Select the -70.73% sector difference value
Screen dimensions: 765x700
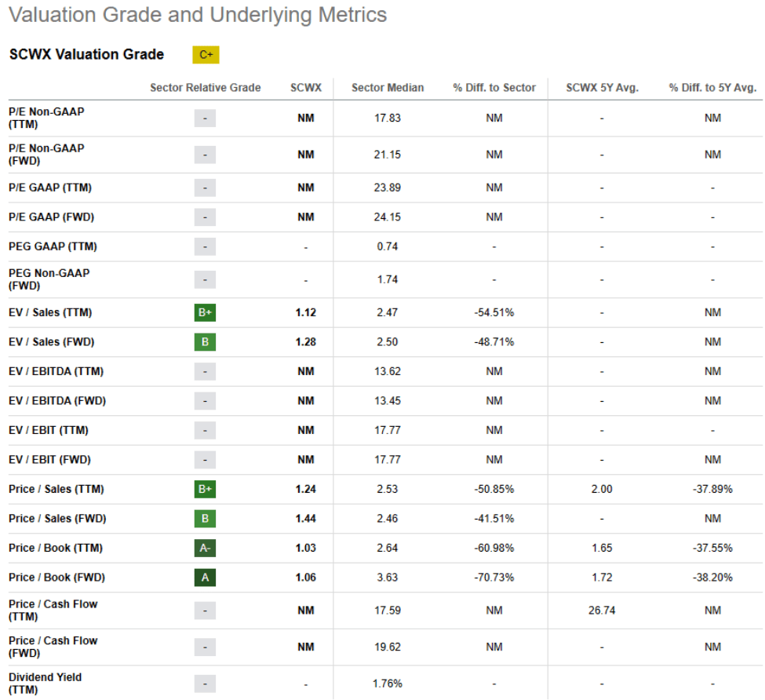tap(494, 578)
